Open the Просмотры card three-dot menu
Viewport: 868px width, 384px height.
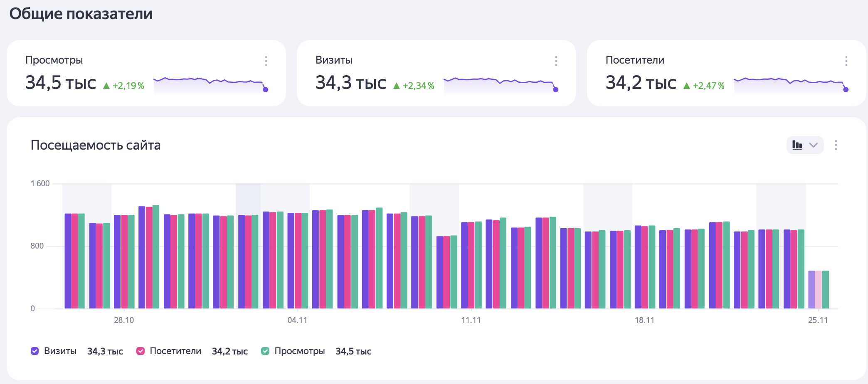click(x=266, y=61)
